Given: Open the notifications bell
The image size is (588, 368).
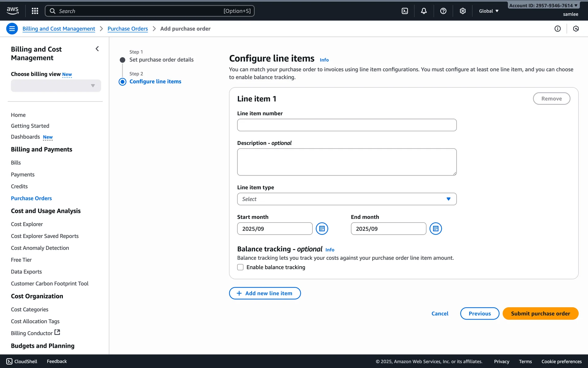Looking at the screenshot, I should tap(424, 11).
